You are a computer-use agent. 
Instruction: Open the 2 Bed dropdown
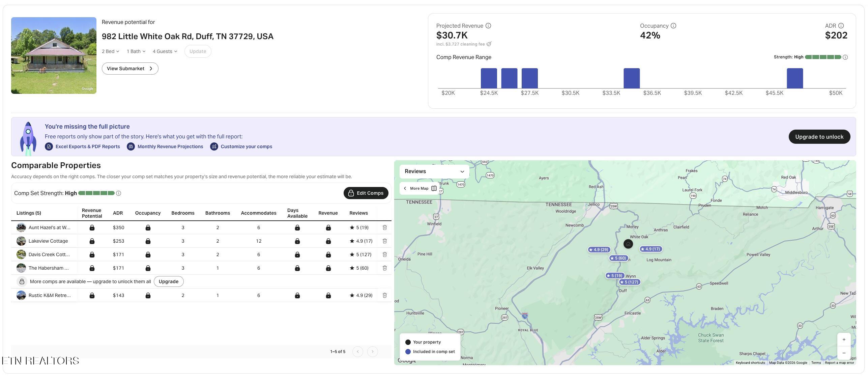(x=111, y=51)
